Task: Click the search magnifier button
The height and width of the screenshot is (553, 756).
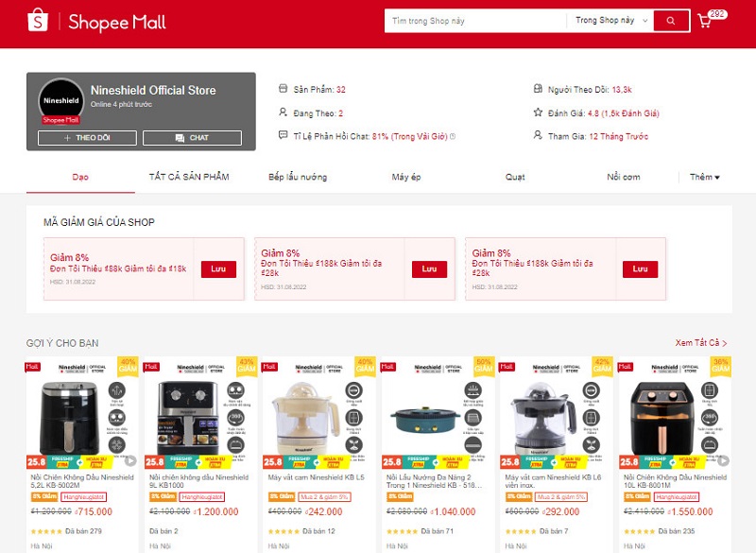Action: (x=671, y=21)
